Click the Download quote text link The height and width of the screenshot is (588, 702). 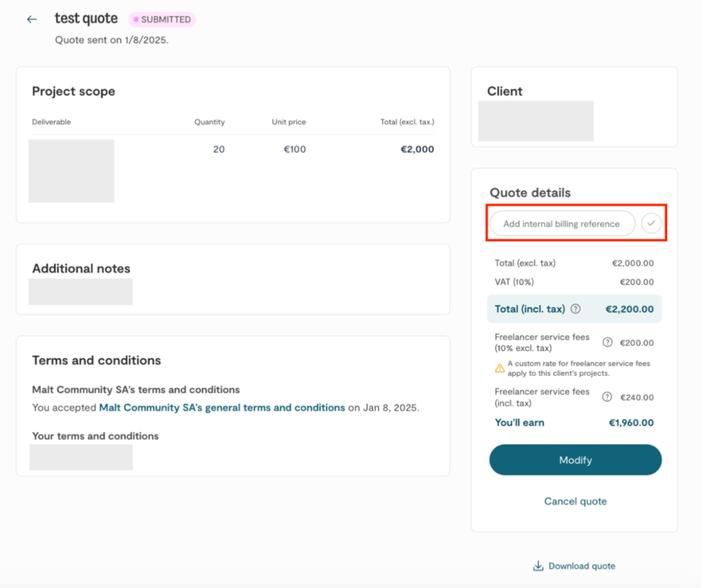tap(581, 566)
